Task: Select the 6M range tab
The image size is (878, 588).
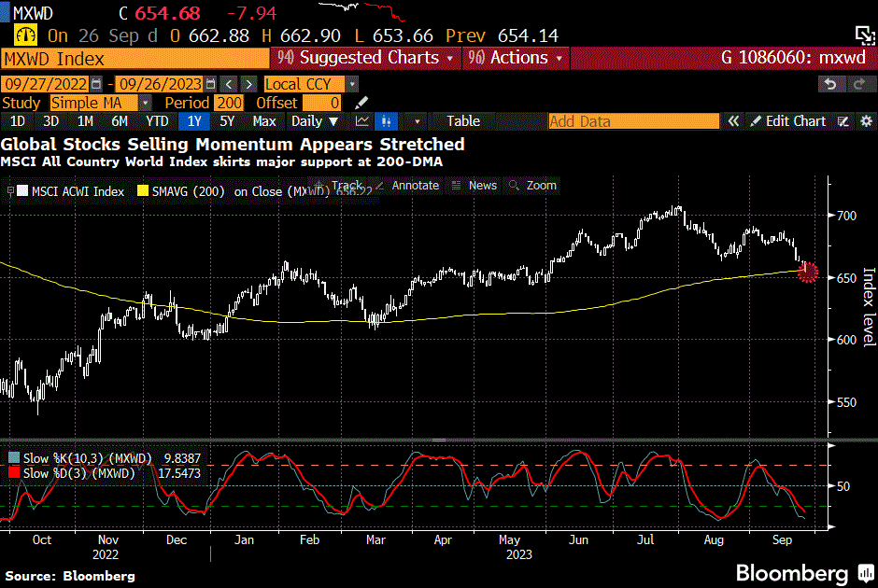Action: click(x=120, y=120)
